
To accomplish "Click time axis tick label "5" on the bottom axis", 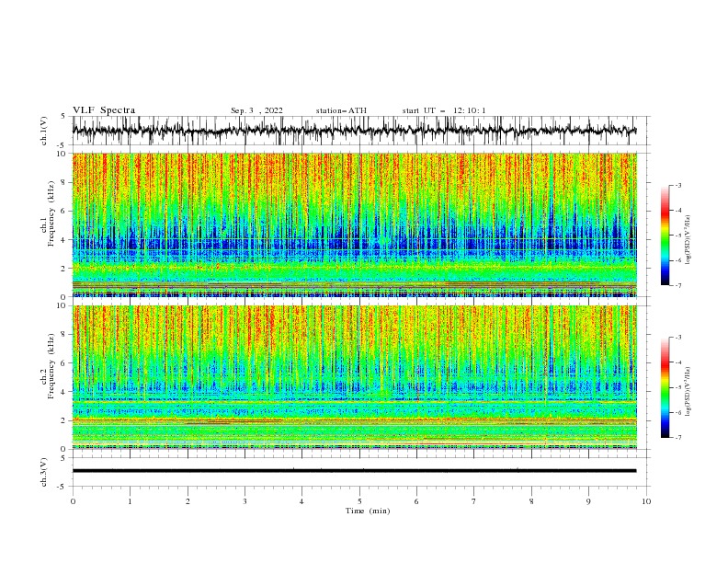I will (359, 501).
